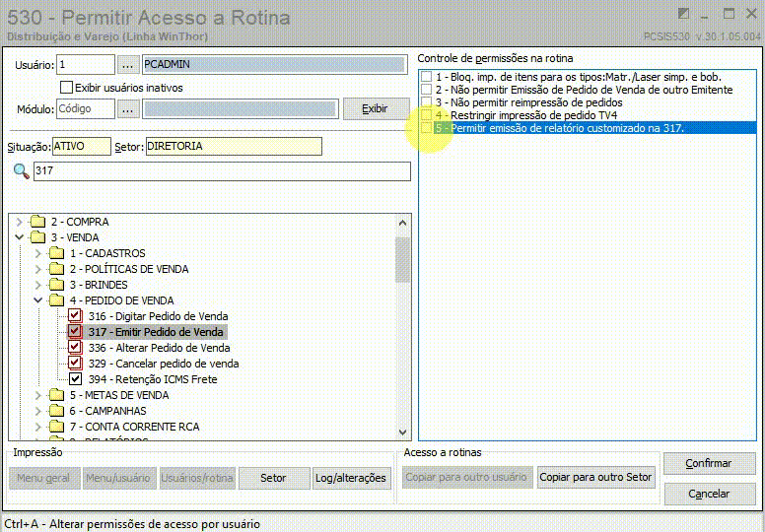The width and height of the screenshot is (765, 532).
Task: Open user lookup button next to Usuário
Action: 128,64
